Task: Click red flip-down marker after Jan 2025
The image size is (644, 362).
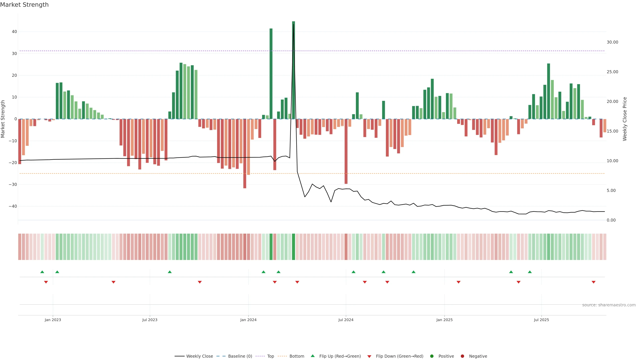Action: coord(459,282)
